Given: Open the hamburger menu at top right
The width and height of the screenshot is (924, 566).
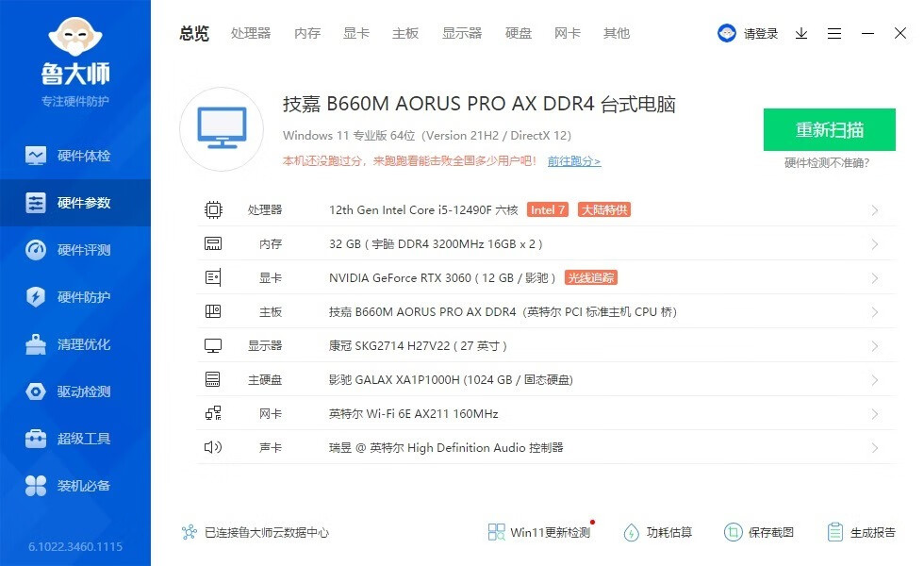Looking at the screenshot, I should point(834,32).
